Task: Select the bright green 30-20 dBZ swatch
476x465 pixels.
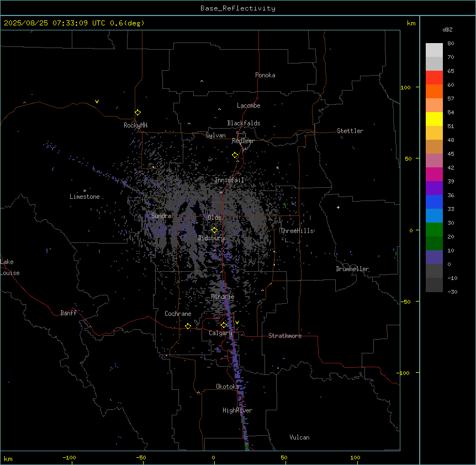Action: tap(434, 230)
